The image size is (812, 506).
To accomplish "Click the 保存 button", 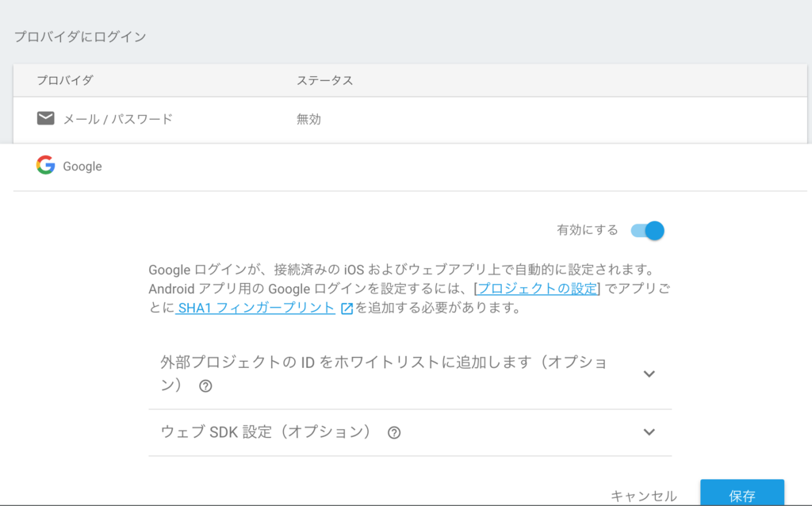I will click(x=742, y=493).
